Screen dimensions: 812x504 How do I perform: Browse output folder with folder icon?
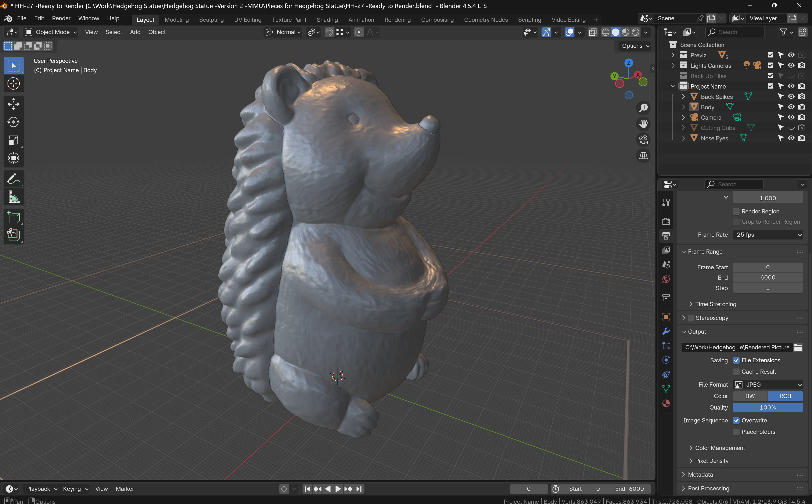click(798, 347)
